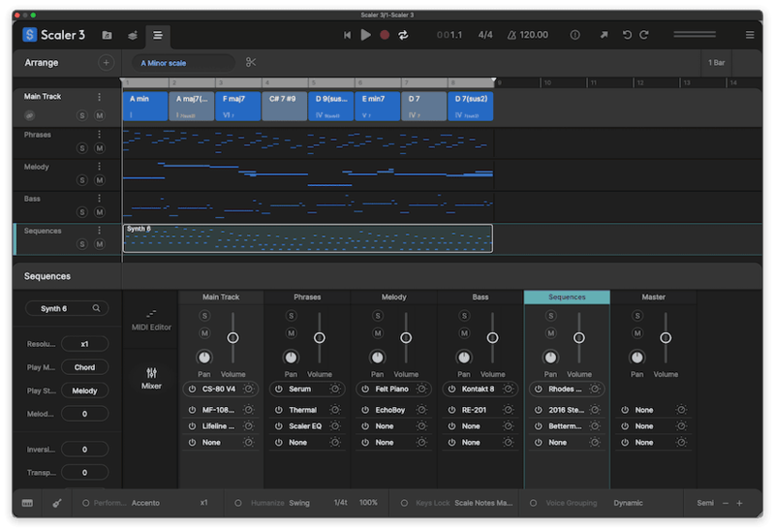Open the browse folder icon
The height and width of the screenshot is (532, 775).
pyautogui.click(x=107, y=35)
